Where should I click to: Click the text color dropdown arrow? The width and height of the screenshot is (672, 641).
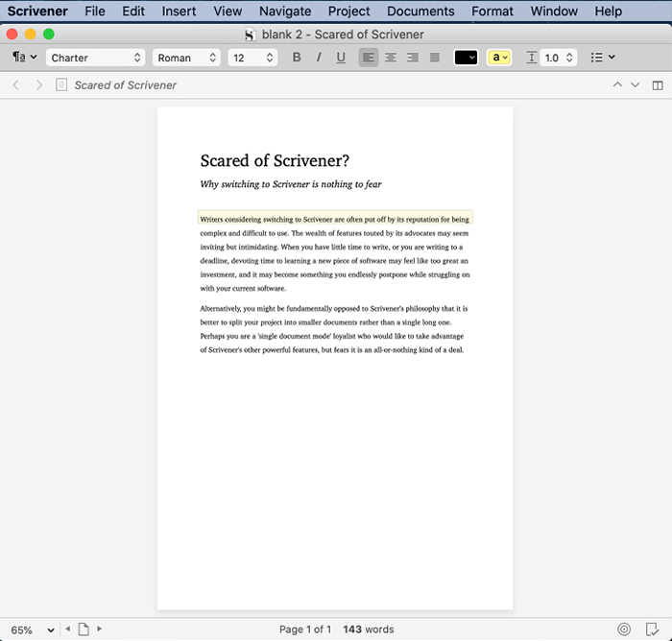tap(472, 58)
